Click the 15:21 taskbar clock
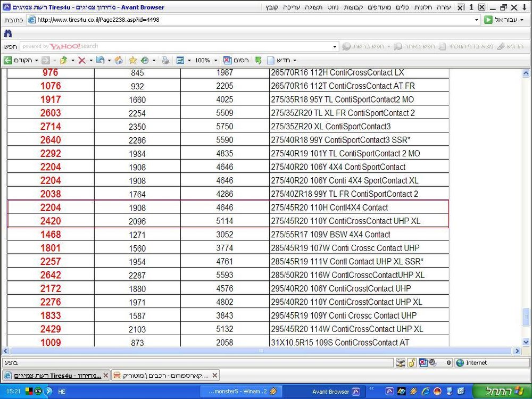The height and width of the screenshot is (399, 532). pos(14,392)
